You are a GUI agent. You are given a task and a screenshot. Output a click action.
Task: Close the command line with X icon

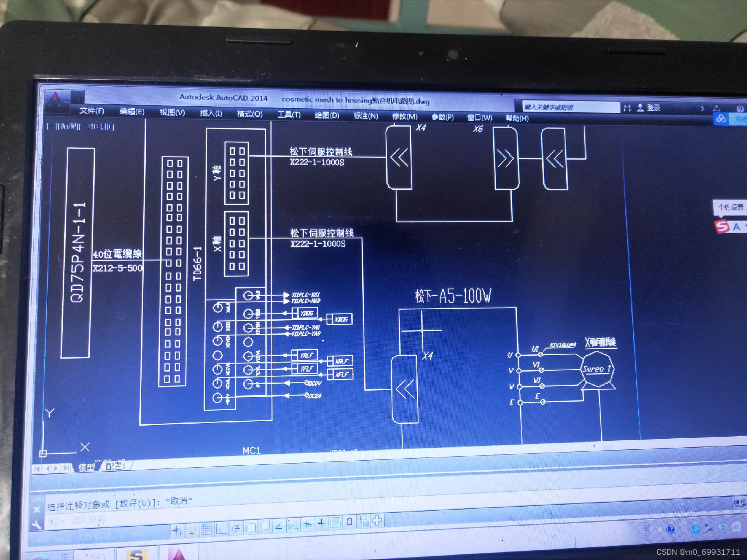(37, 509)
